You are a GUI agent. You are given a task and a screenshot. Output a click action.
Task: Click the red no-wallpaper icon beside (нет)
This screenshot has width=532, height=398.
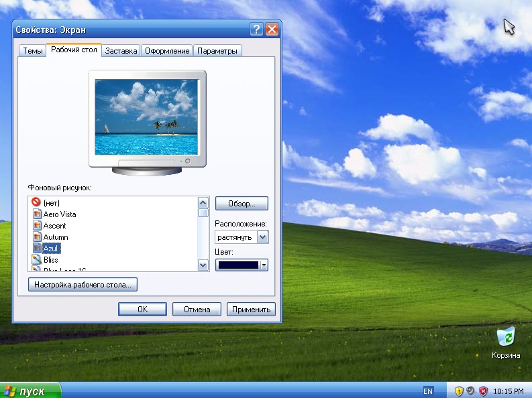pyautogui.click(x=36, y=202)
